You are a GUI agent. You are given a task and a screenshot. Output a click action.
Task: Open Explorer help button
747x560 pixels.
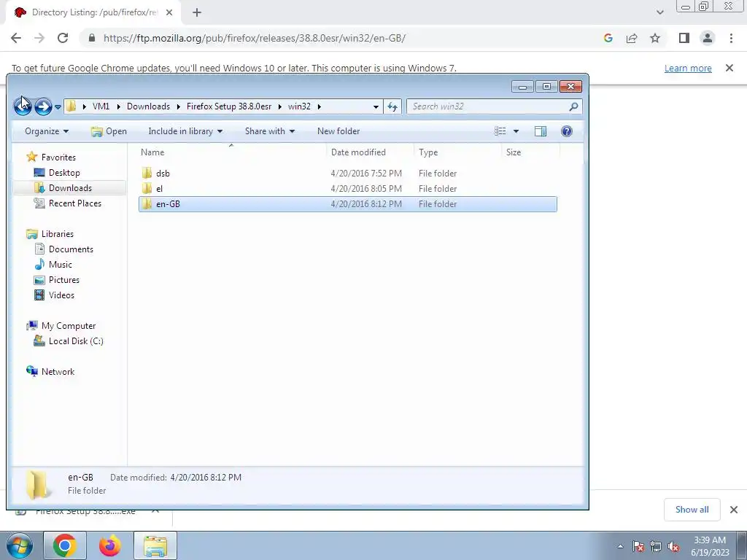click(566, 131)
